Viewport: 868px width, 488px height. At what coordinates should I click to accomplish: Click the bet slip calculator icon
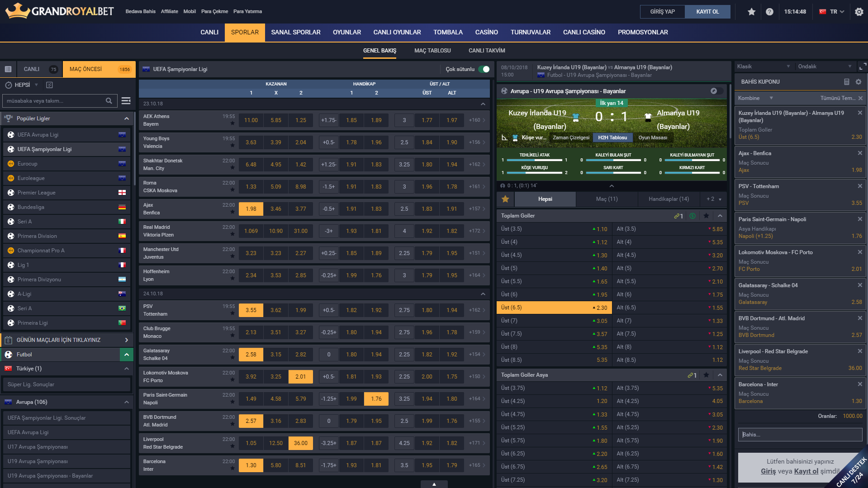(847, 82)
